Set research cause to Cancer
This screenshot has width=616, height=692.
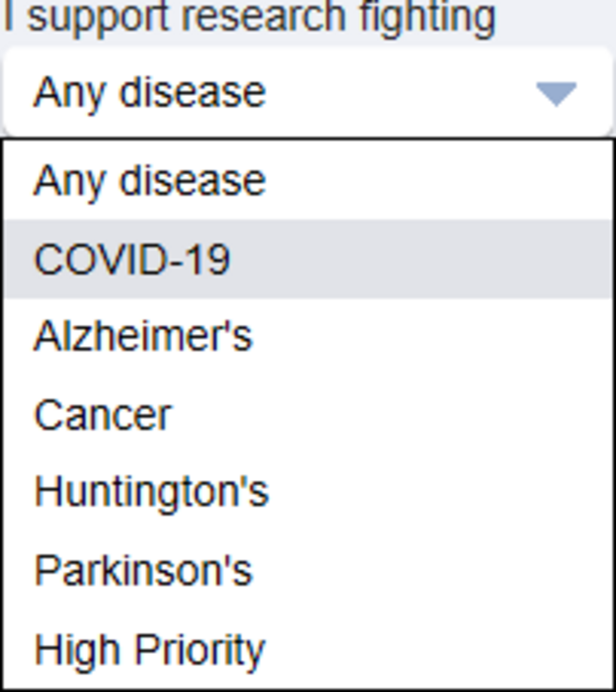coord(103,415)
